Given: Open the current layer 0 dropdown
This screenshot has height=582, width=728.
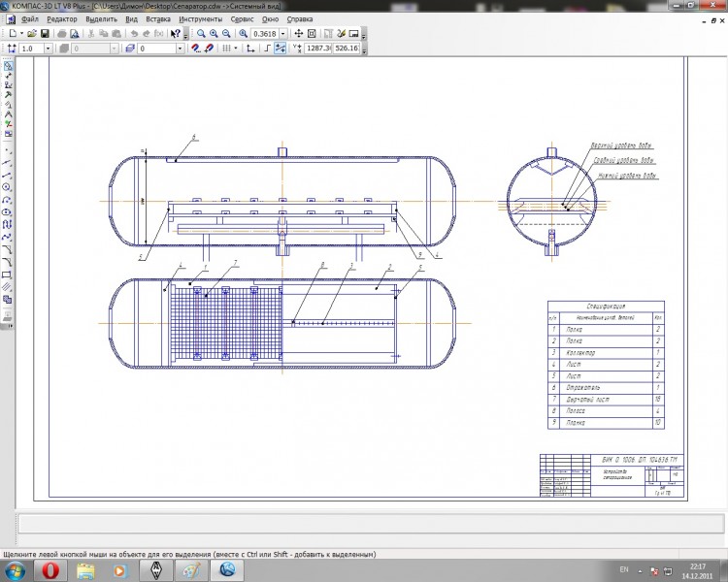Looking at the screenshot, I should [x=180, y=48].
